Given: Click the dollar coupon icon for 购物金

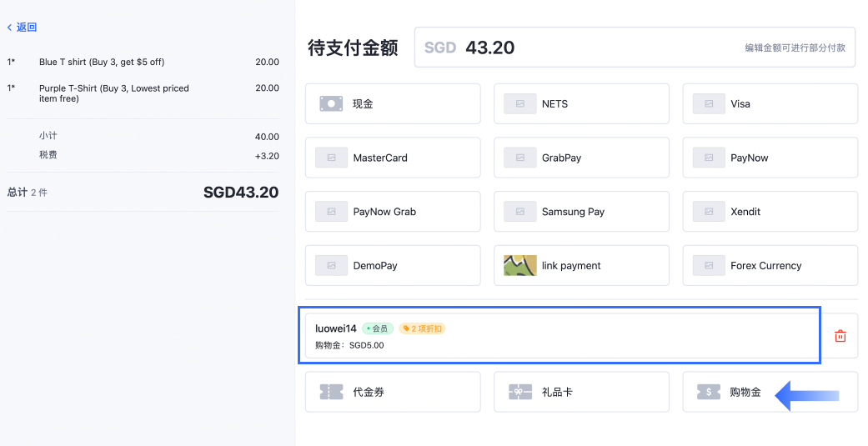Looking at the screenshot, I should click(709, 392).
